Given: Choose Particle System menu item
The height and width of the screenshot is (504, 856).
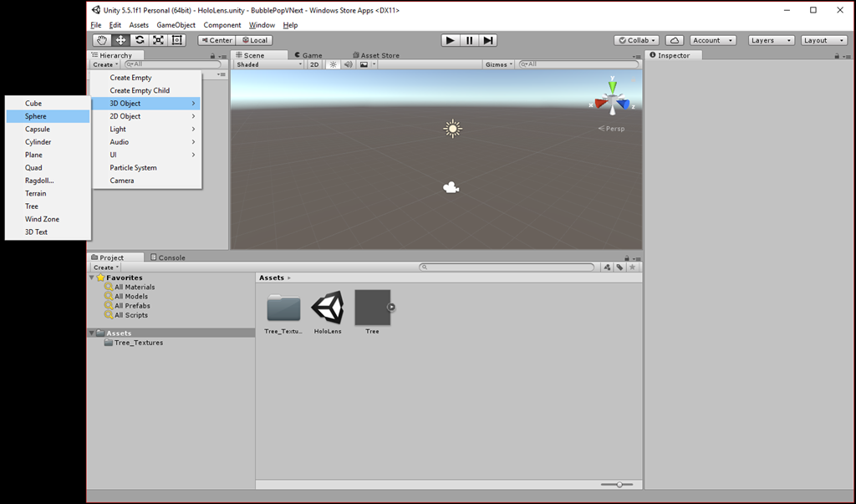Looking at the screenshot, I should [x=146, y=168].
